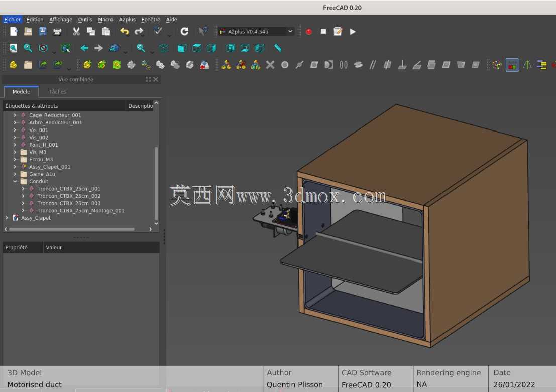
Task: Print the document via the printer icon
Action: pos(57,32)
